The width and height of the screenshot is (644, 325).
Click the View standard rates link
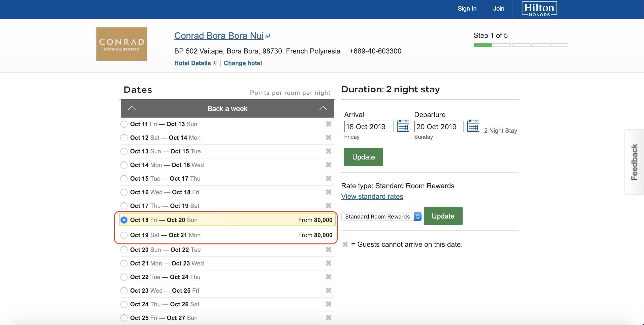pos(372,196)
